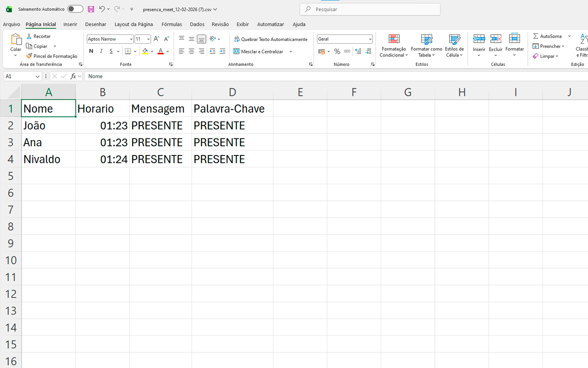Viewport: 588px width, 368px height.
Task: Center text horizontally
Action: coord(192,52)
